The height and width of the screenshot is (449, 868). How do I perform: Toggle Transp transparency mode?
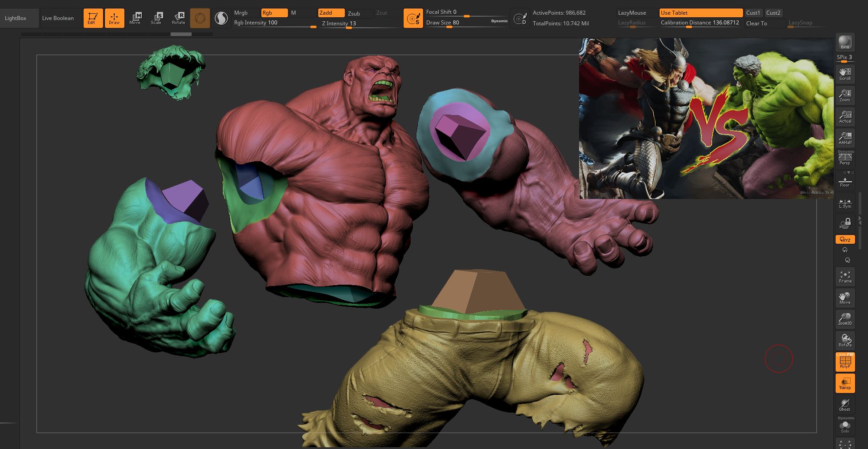tap(845, 383)
